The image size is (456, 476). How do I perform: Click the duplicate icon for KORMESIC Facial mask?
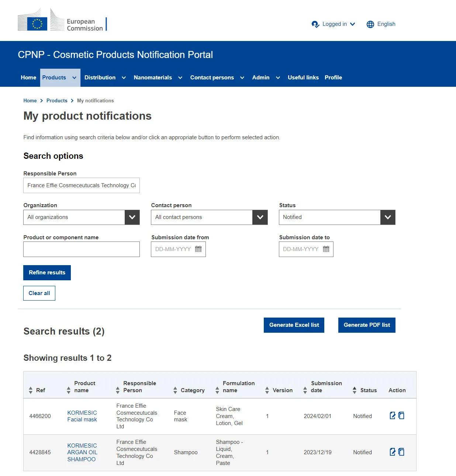click(401, 416)
